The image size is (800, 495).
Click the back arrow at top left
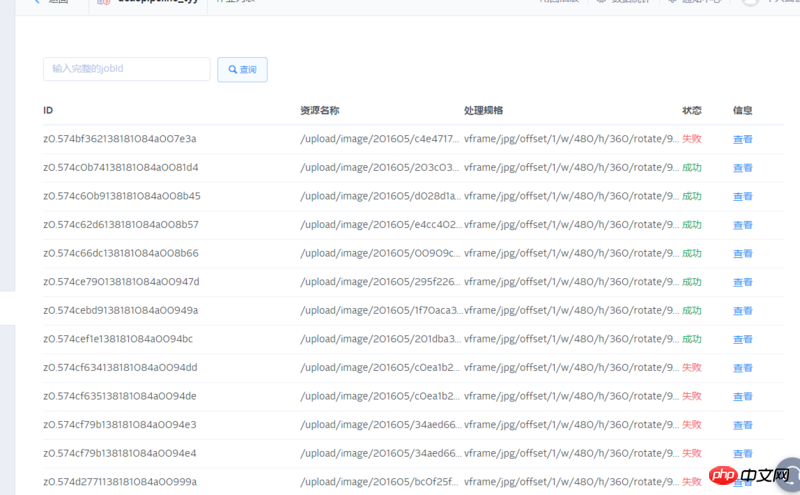point(37,2)
